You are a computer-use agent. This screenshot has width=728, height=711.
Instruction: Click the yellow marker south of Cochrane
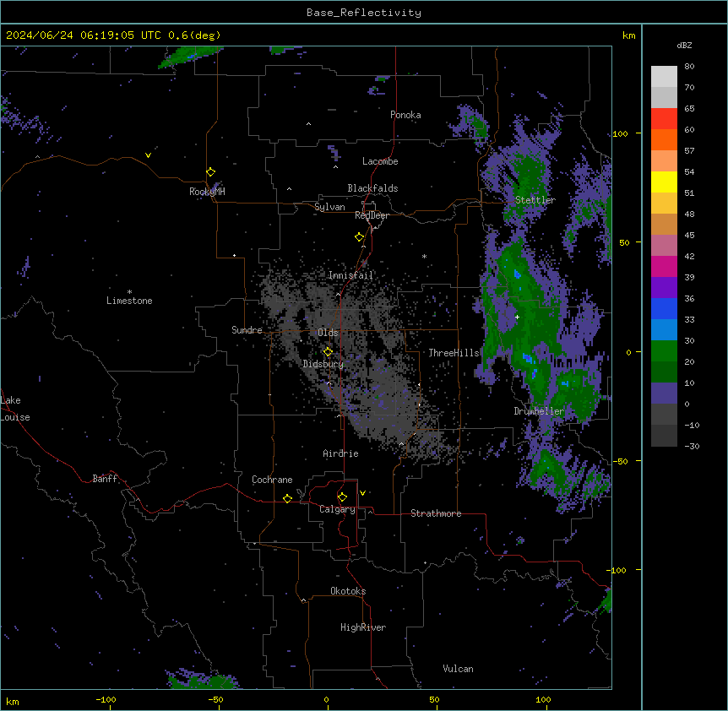287,498
